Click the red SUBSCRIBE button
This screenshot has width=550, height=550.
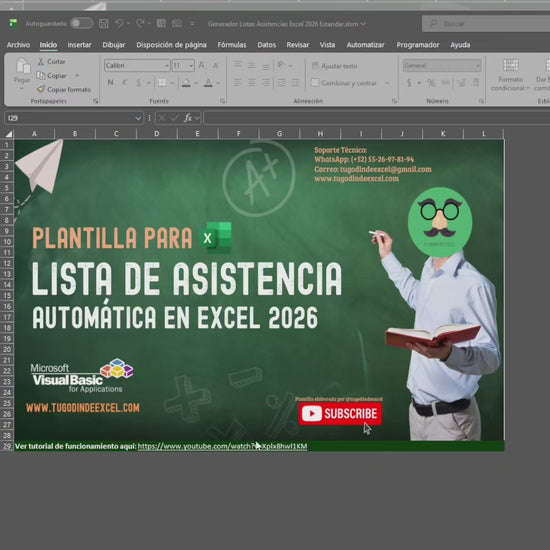340,414
